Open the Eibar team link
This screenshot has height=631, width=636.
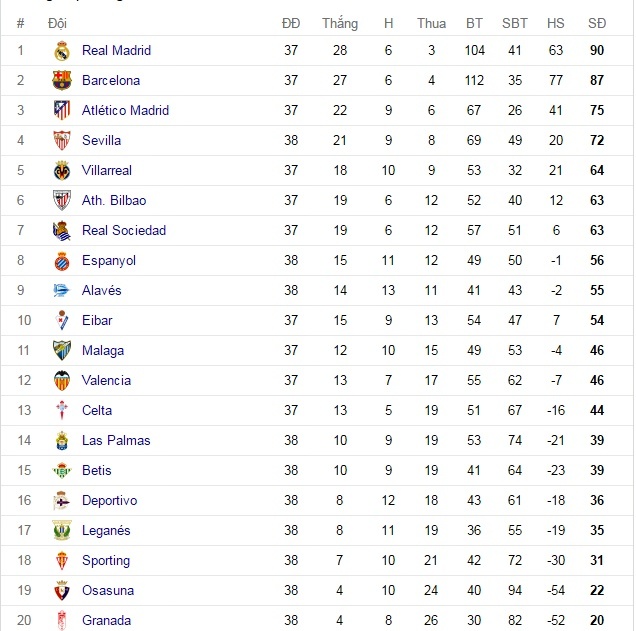coord(97,321)
